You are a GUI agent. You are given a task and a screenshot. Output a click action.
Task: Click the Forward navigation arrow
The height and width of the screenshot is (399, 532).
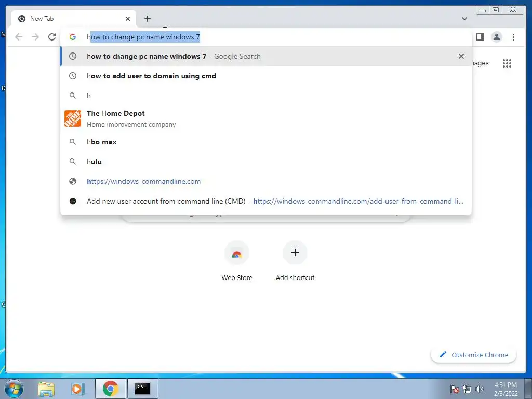click(35, 37)
